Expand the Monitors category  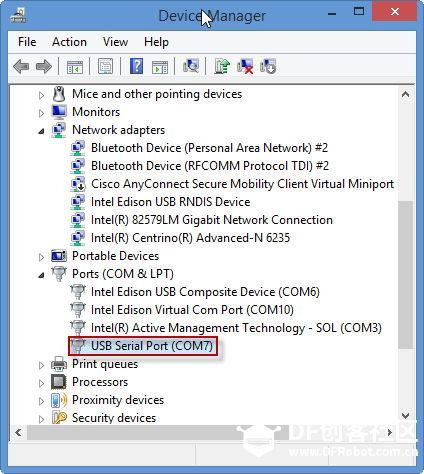(x=41, y=113)
